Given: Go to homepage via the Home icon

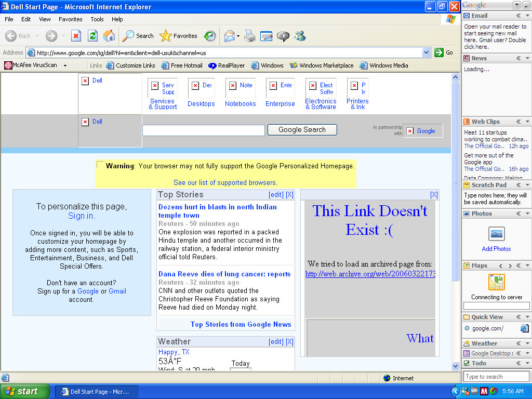Looking at the screenshot, I should (110, 36).
